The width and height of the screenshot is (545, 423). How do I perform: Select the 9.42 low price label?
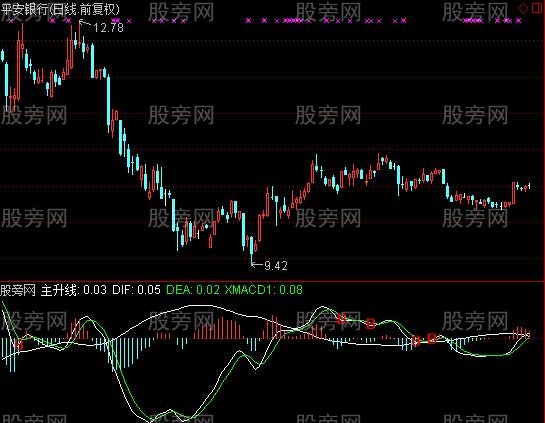coord(276,266)
